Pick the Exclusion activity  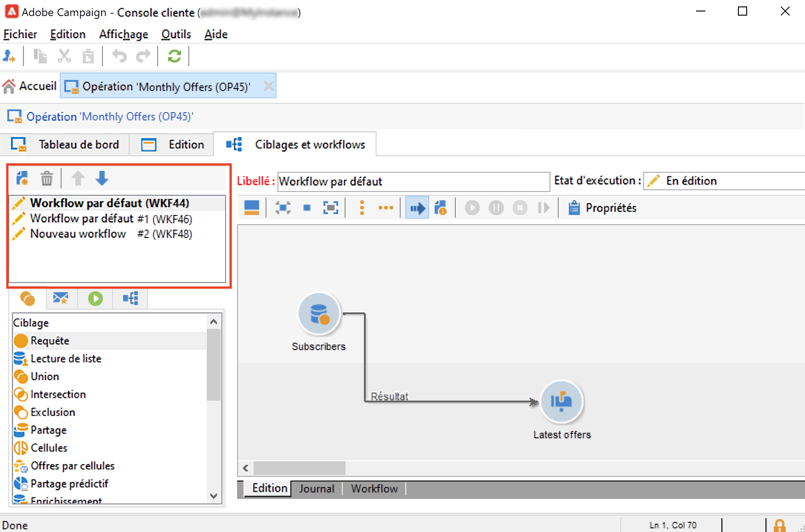(x=110, y=413)
